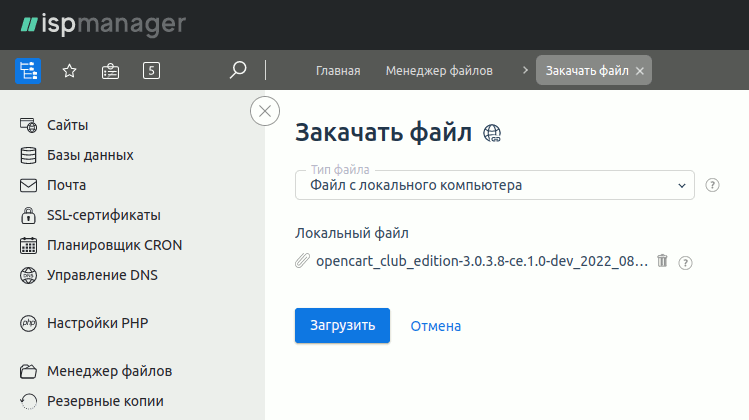Click the Сайты sidebar icon
The image size is (749, 420).
(x=28, y=125)
